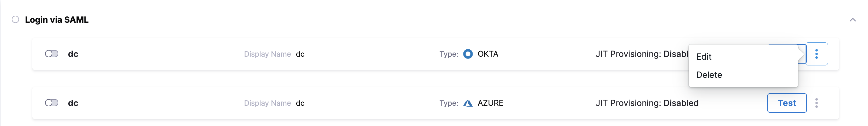Click the OKTA logo icon

click(468, 54)
